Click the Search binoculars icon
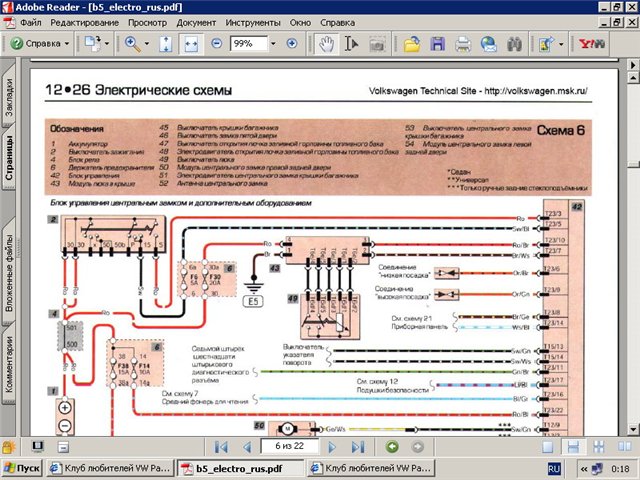640x480 pixels. pos(514,44)
